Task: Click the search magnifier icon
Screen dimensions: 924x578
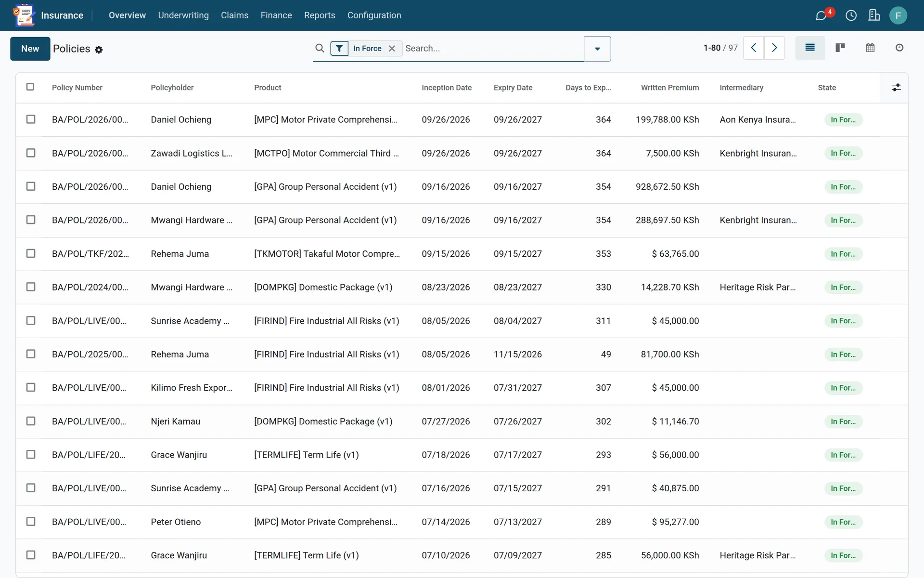Action: click(x=320, y=48)
